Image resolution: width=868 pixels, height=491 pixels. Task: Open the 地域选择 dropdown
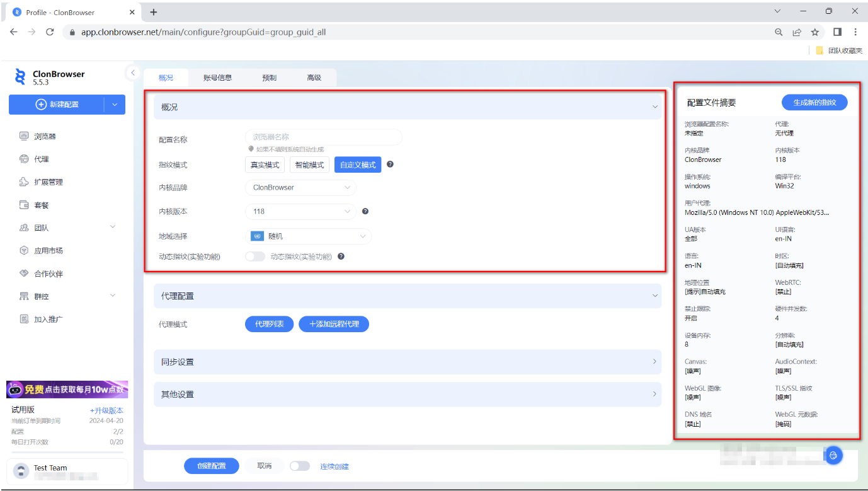click(309, 236)
